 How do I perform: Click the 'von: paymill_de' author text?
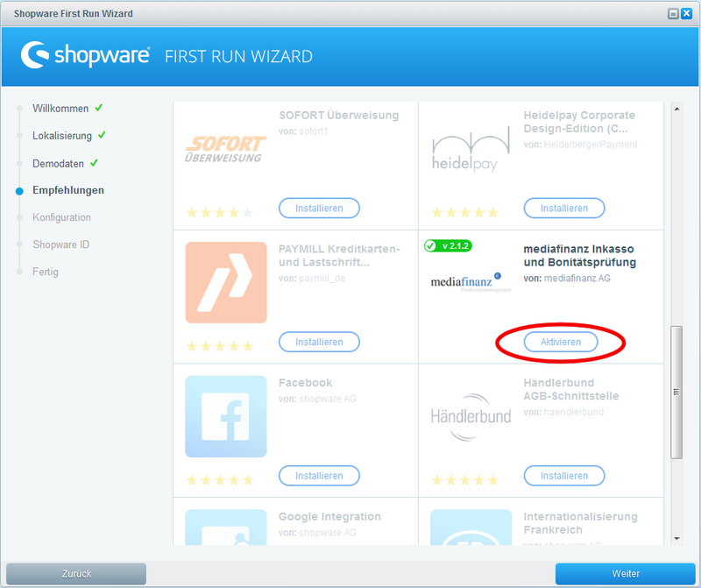312,278
